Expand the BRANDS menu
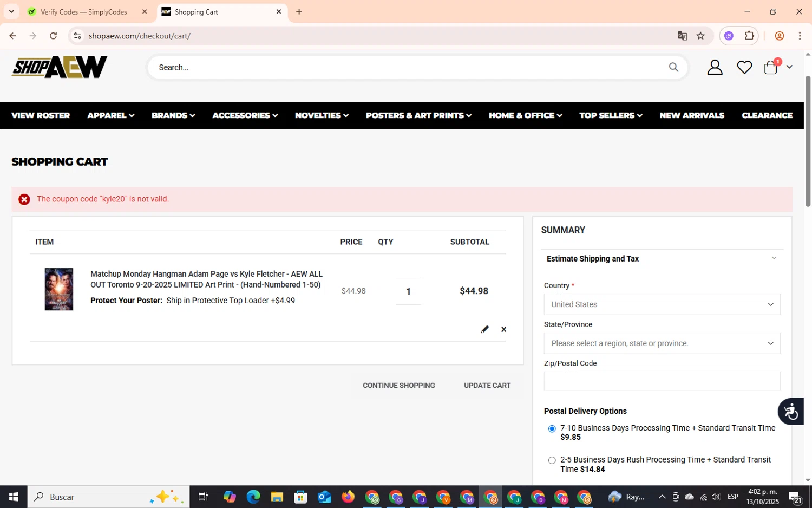The image size is (812, 508). click(173, 115)
